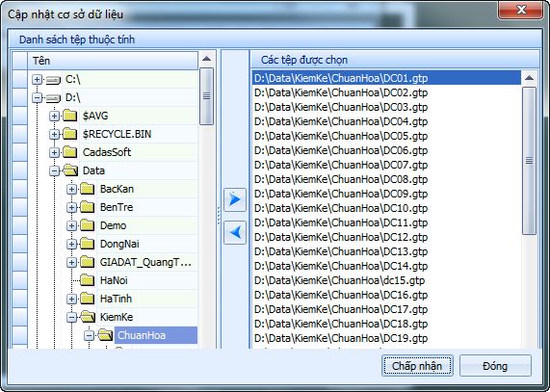Click the Chấp nhận button

tap(417, 366)
